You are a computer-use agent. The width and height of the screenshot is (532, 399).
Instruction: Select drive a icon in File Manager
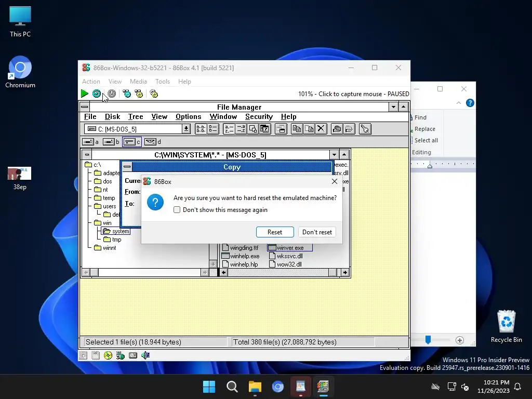(88, 142)
